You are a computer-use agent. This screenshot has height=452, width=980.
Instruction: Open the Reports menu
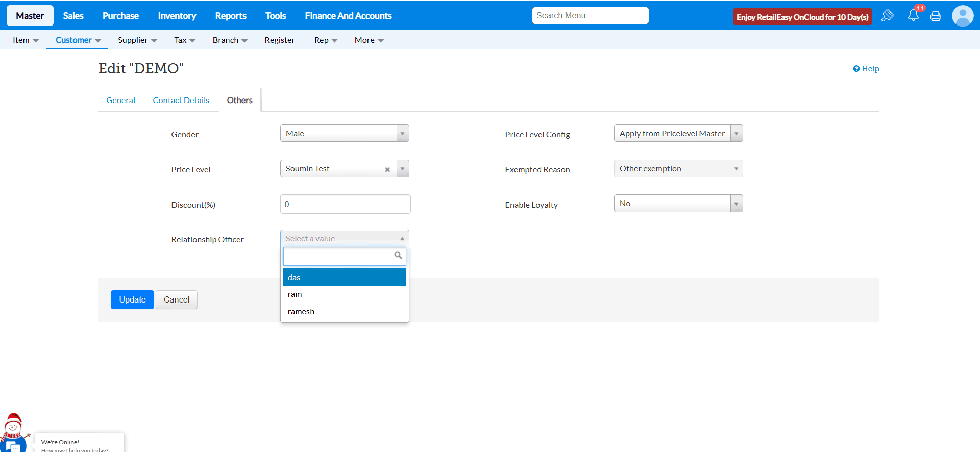pos(231,16)
